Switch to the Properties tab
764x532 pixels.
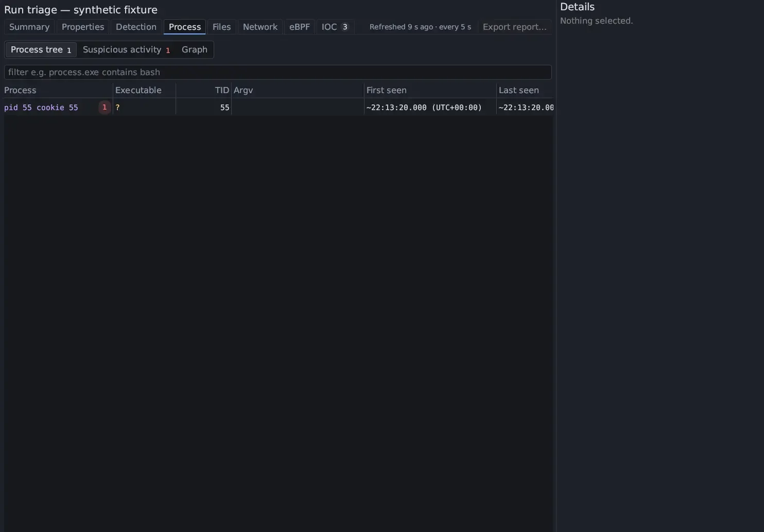(x=83, y=27)
